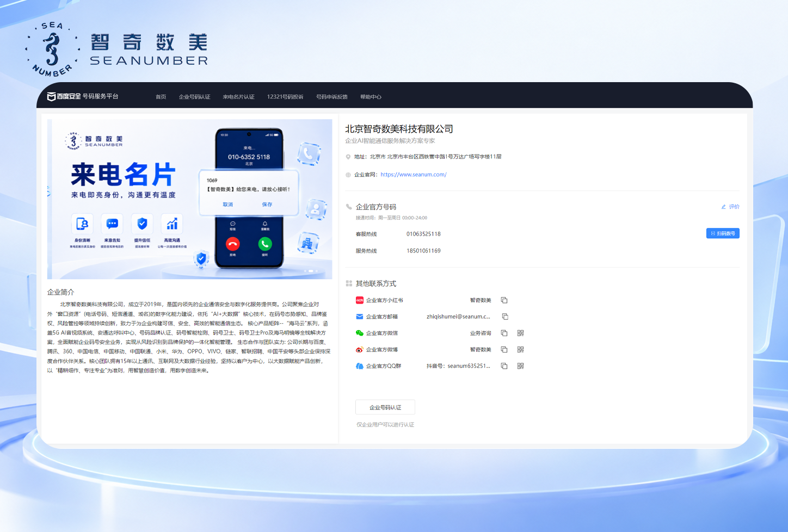
Task: Click the truncated zhiqishumei@seanum email text
Action: (458, 317)
